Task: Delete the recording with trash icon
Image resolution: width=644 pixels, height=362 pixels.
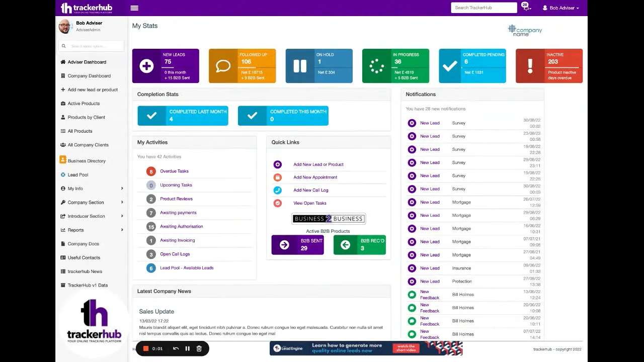Action: pyautogui.click(x=199, y=348)
